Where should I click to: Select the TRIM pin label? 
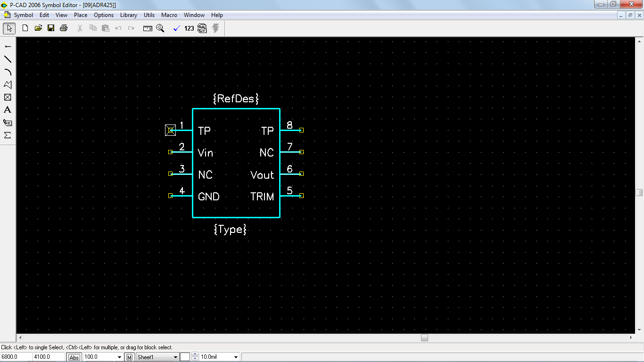[x=262, y=197]
